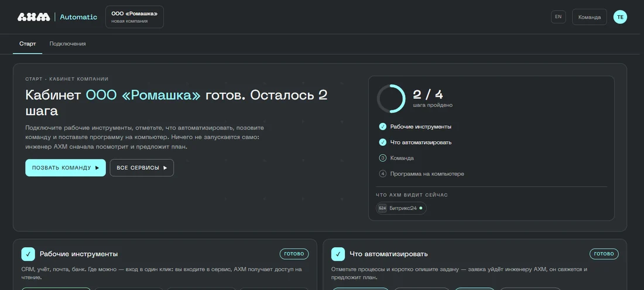Click the 2 / 4 progress ring

coord(391,98)
